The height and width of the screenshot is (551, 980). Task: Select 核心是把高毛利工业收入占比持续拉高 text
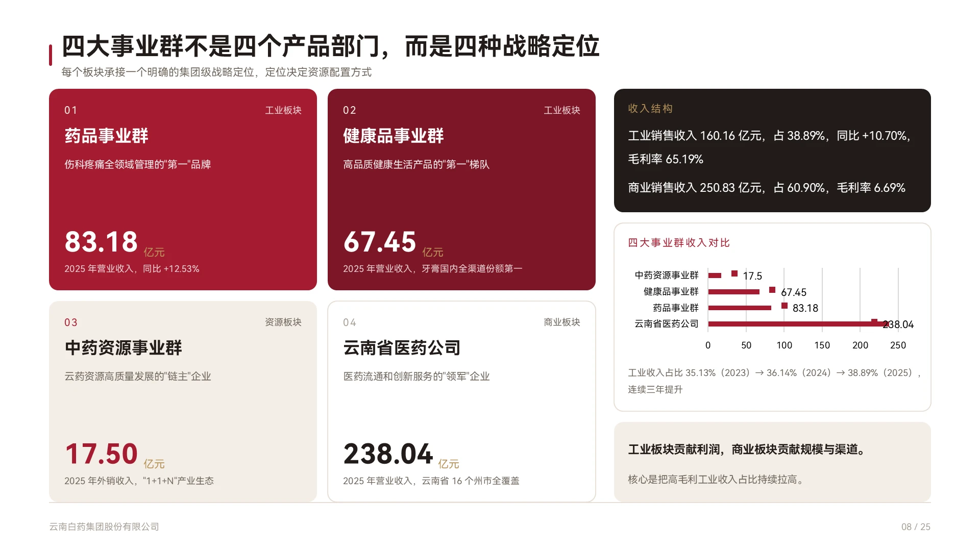(716, 480)
